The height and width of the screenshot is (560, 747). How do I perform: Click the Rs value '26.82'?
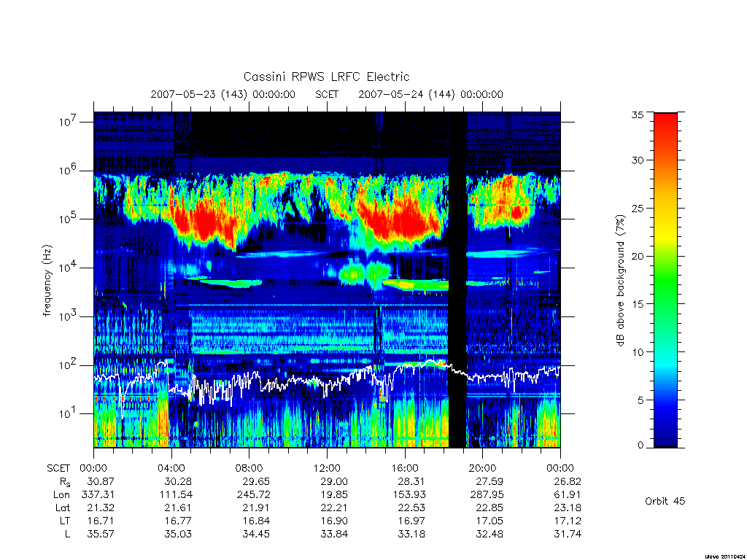coord(568,481)
